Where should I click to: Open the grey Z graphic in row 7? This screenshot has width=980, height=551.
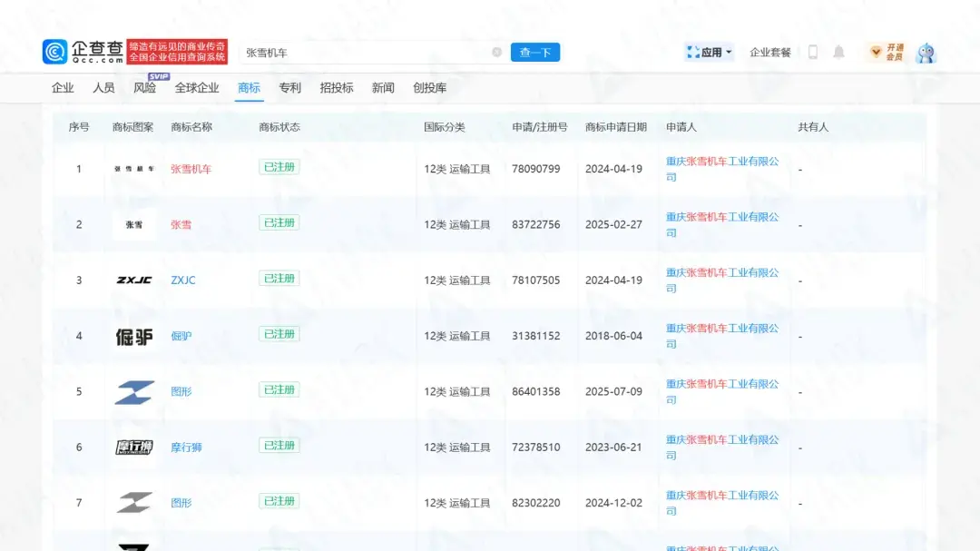(133, 503)
